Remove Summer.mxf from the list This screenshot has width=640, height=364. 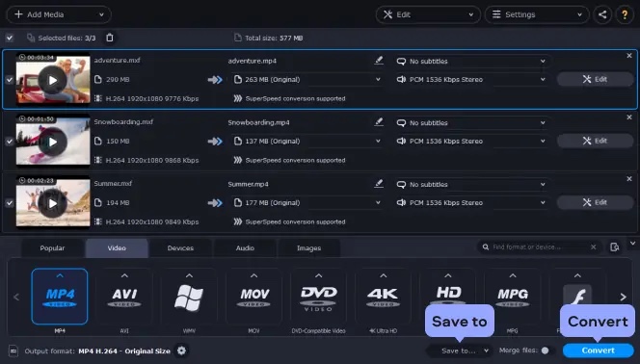click(x=629, y=178)
